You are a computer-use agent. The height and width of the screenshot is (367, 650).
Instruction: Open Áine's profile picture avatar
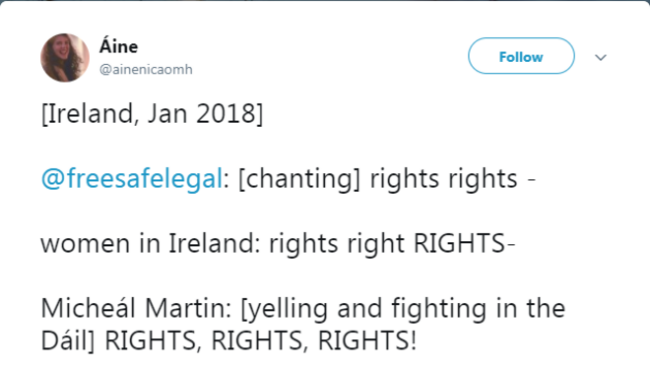coord(65,58)
